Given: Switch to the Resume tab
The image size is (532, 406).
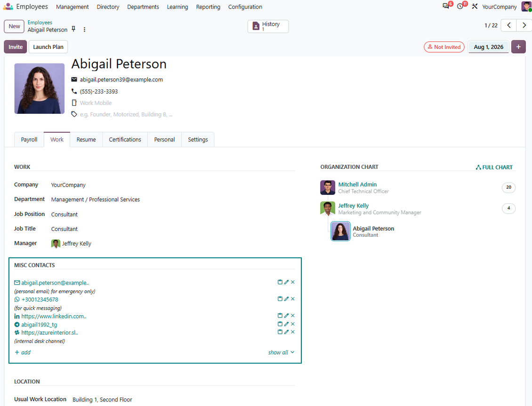Looking at the screenshot, I should [x=86, y=140].
